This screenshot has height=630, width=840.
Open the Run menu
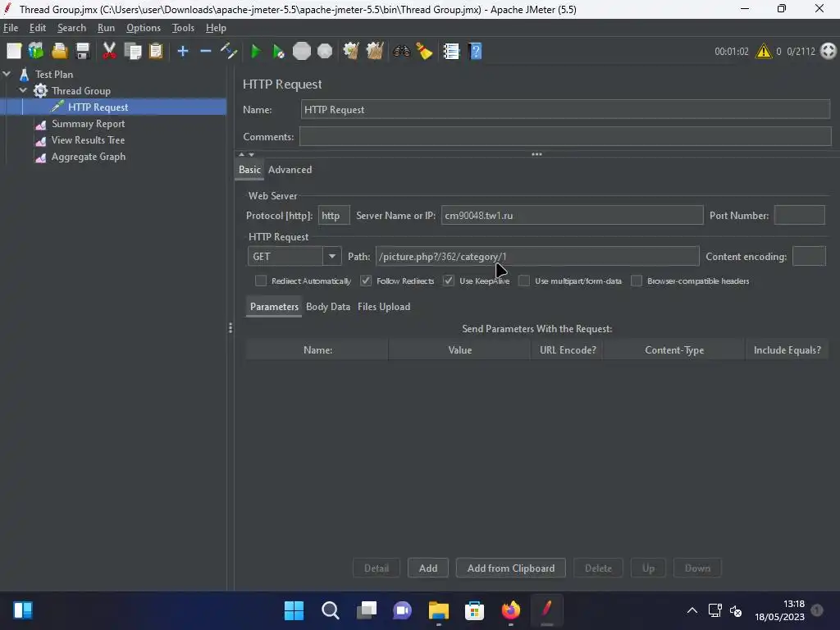point(106,28)
